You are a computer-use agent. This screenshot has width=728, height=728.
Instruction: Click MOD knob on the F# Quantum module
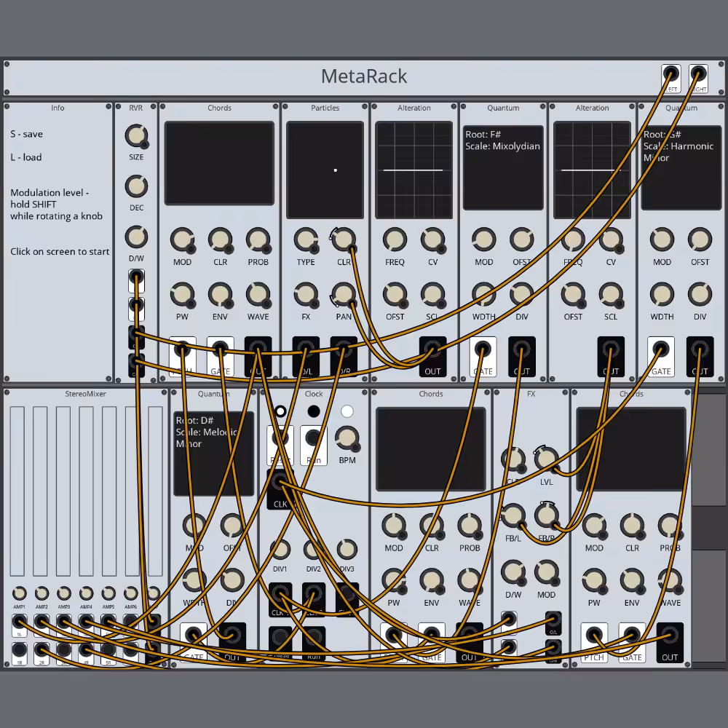point(484,240)
